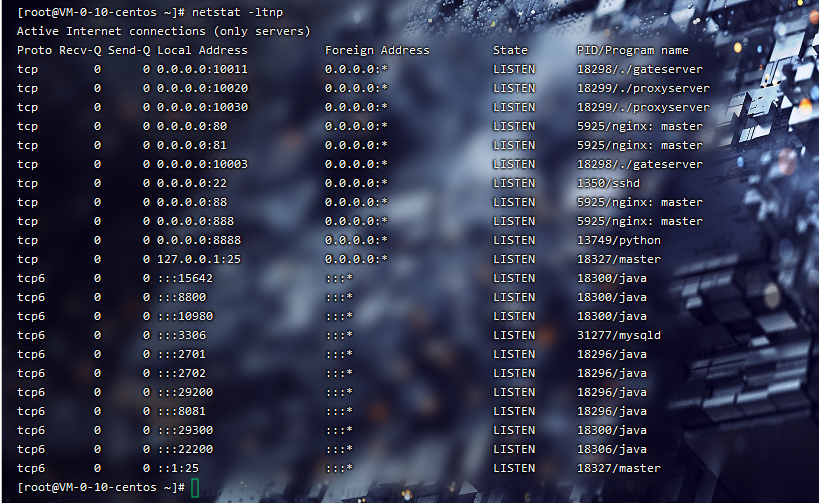
Task: Select the 31277/mysqld program entry
Action: click(618, 335)
